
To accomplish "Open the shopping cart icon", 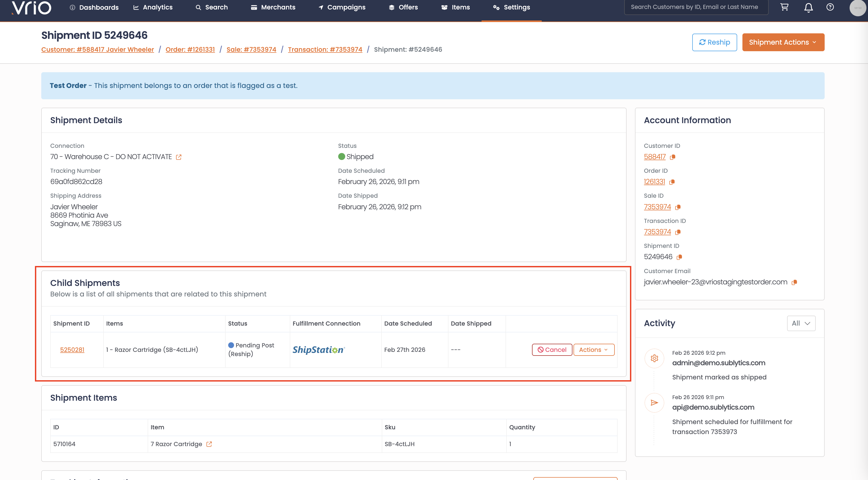I will [784, 7].
